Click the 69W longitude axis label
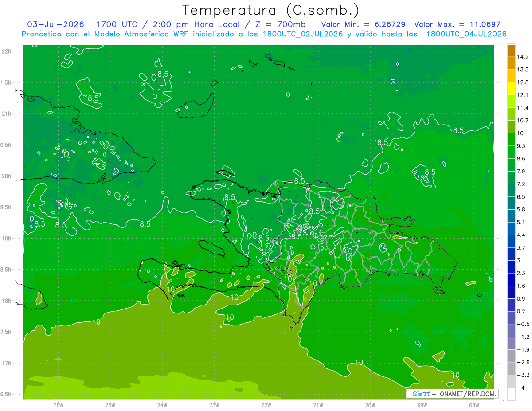Image resolution: width=532 pixels, height=411 pixels. tap(422, 405)
